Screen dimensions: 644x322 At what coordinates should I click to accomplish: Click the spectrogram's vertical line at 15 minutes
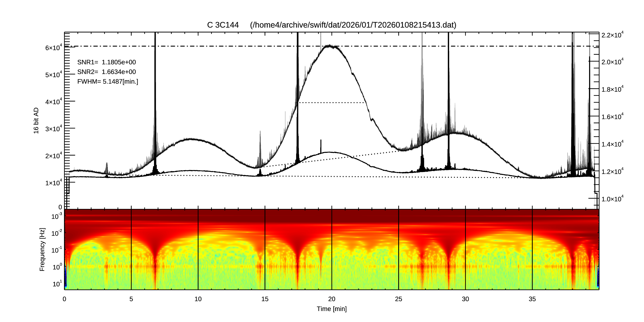tap(265, 250)
